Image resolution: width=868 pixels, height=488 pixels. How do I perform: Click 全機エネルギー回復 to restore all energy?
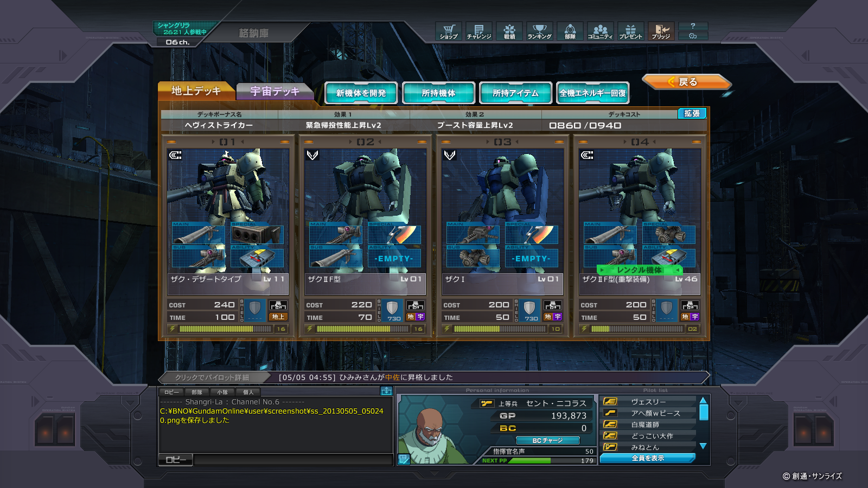[x=593, y=93]
